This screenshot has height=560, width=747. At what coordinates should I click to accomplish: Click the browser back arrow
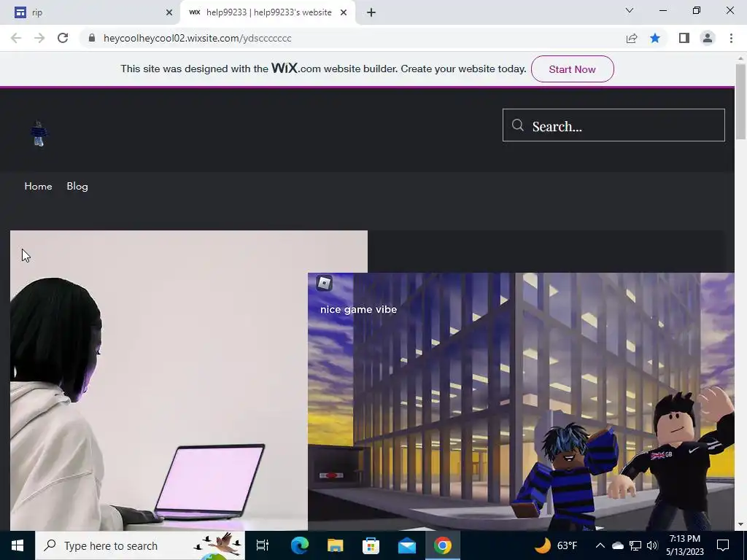[16, 38]
